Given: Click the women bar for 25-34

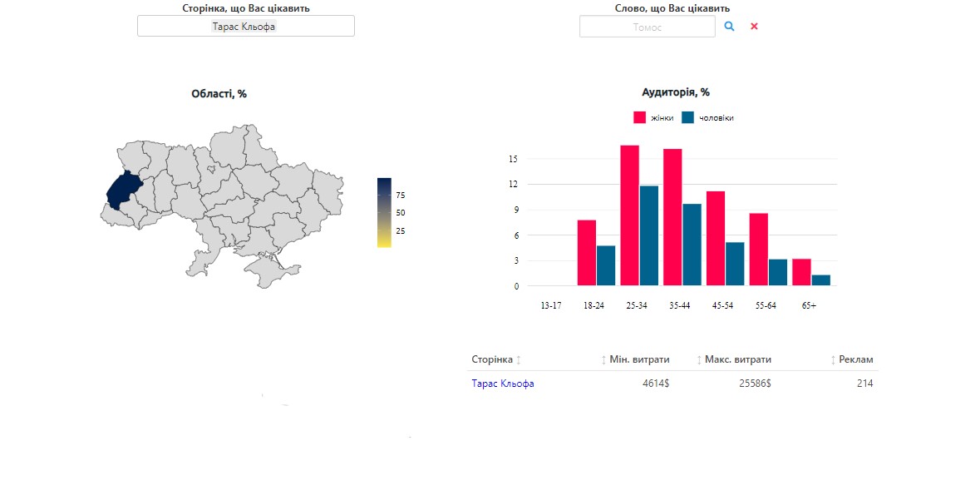Looking at the screenshot, I should click(629, 215).
